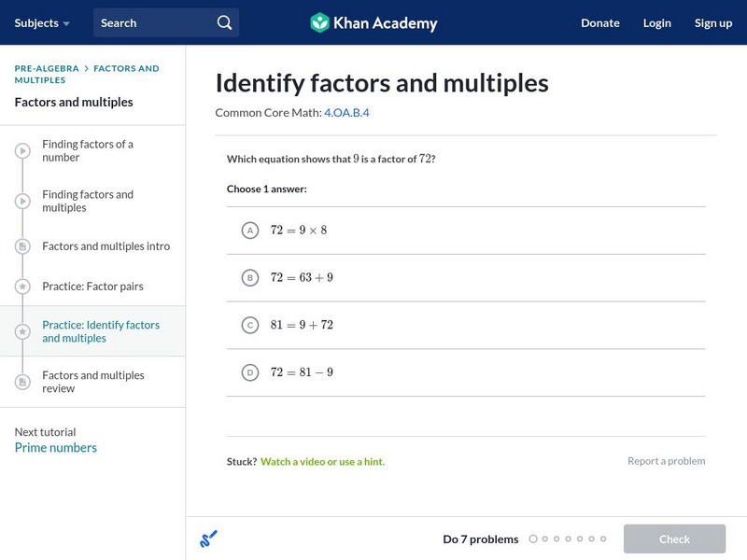The image size is (747, 560).
Task: Click the article icon for Factors and multiples intro
Action: 22,246
